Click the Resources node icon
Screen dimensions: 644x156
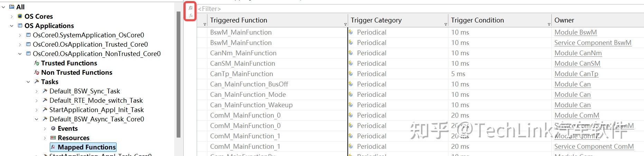(x=53, y=138)
